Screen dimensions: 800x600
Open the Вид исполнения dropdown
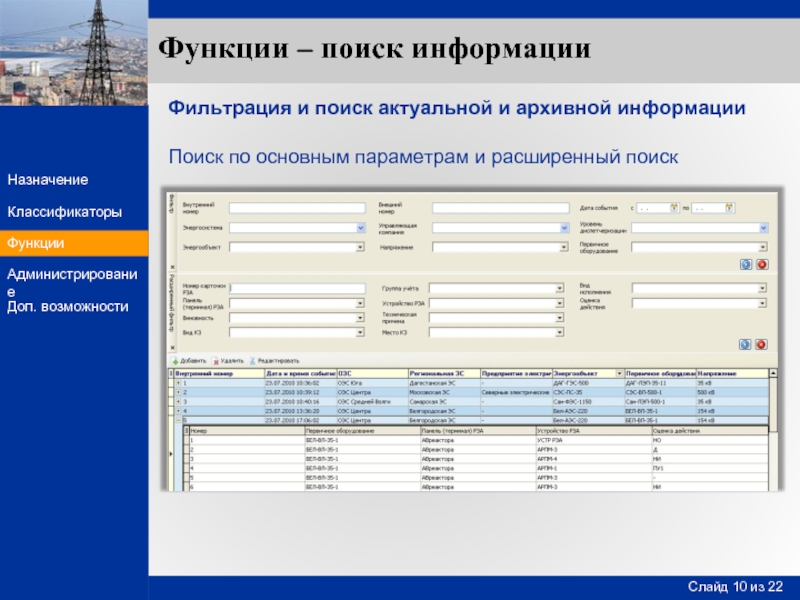coord(762,288)
